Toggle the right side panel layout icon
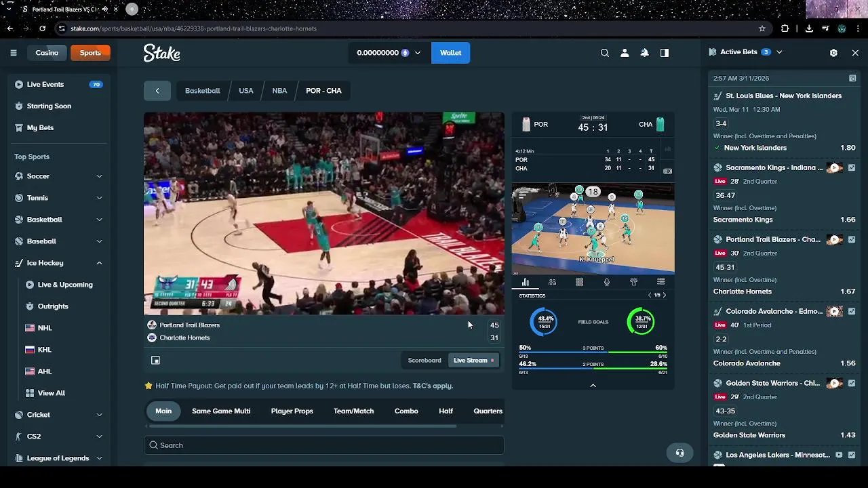The width and height of the screenshot is (868, 488). [x=665, y=53]
